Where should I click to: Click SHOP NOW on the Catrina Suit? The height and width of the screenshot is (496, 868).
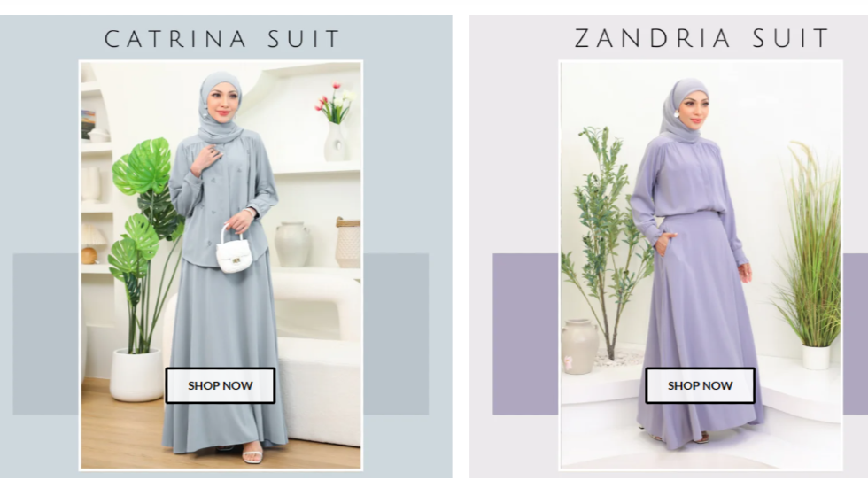[x=221, y=385]
